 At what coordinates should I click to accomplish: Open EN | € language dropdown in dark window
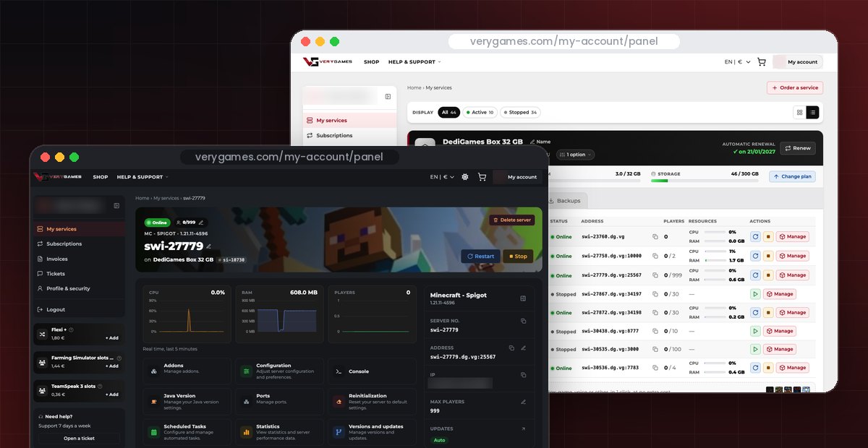click(442, 177)
